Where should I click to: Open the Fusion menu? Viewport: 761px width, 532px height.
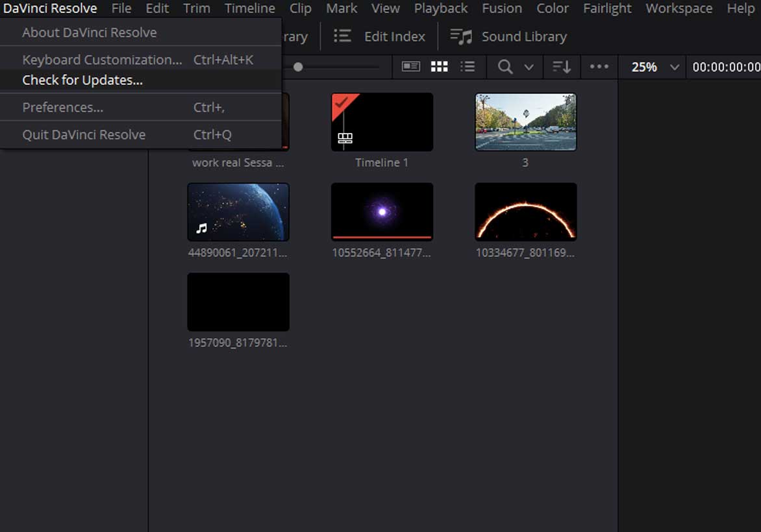502,8
